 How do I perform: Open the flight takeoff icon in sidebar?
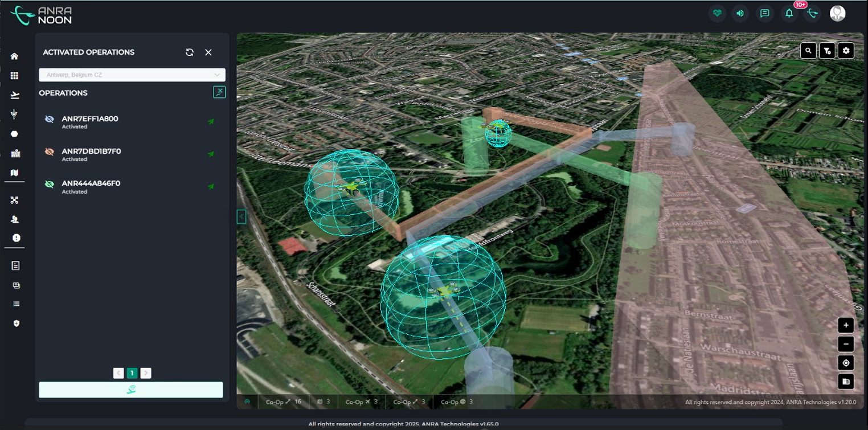[15, 95]
